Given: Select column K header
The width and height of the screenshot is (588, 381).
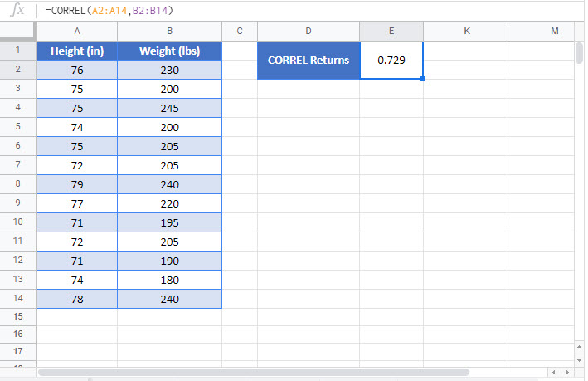Looking at the screenshot, I should tap(467, 32).
